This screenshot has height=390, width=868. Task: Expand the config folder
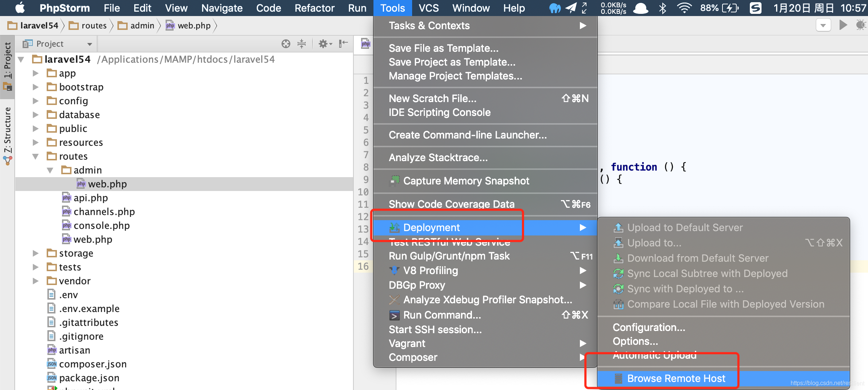click(35, 101)
